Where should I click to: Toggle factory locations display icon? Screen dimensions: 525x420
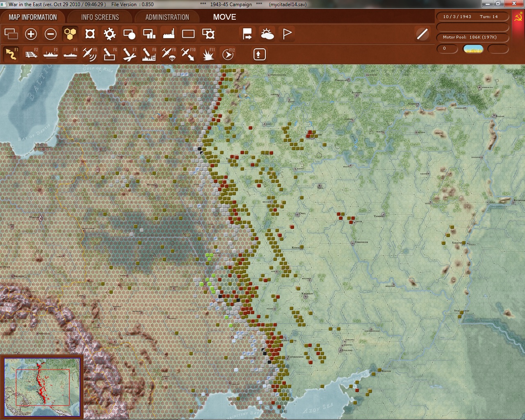[x=169, y=34]
